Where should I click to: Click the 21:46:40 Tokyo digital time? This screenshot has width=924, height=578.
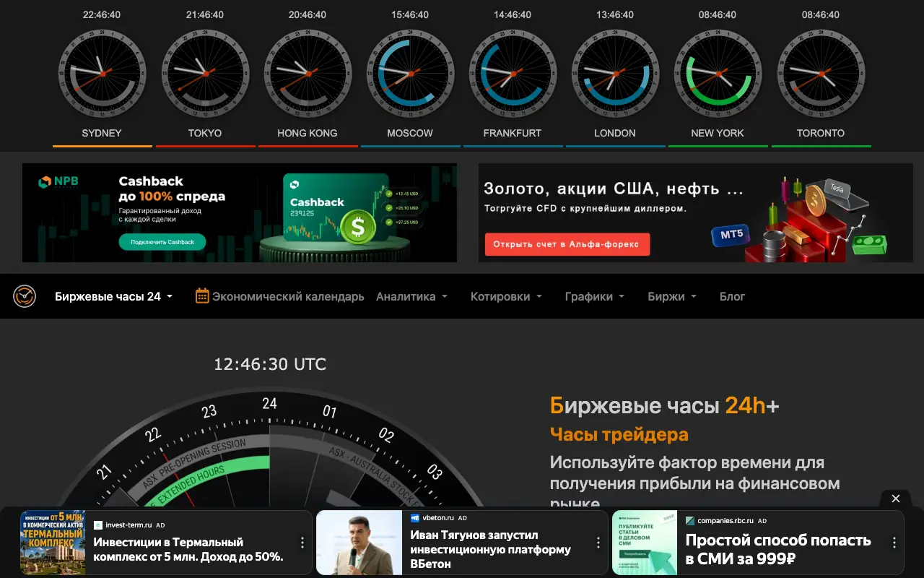point(205,14)
